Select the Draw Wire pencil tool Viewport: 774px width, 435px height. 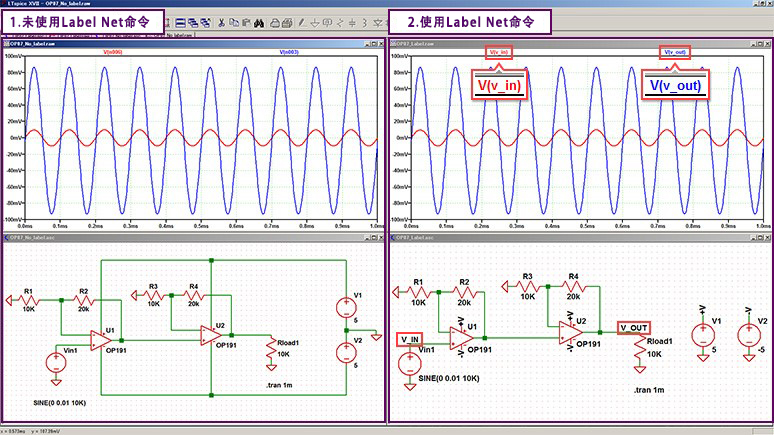(301, 21)
